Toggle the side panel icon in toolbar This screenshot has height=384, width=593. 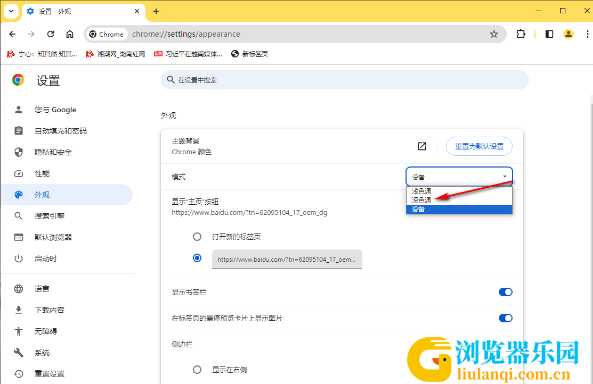tap(549, 34)
